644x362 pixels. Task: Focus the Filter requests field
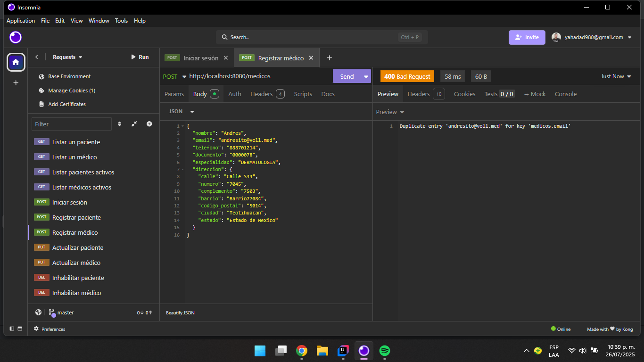[72, 124]
